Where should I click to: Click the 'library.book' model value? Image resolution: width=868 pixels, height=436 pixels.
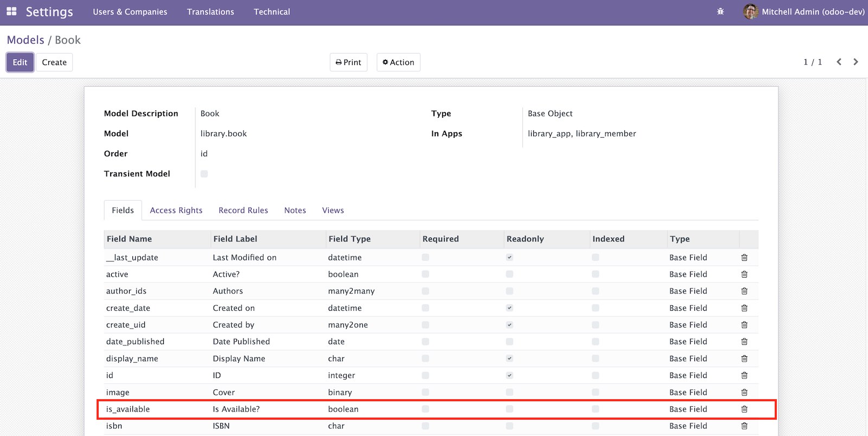(224, 133)
